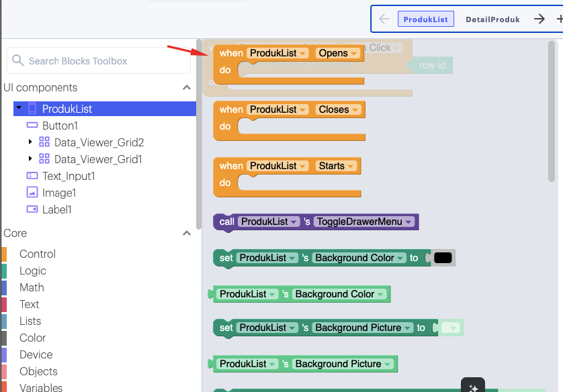Click the back arrow in screen navigator

point(384,19)
